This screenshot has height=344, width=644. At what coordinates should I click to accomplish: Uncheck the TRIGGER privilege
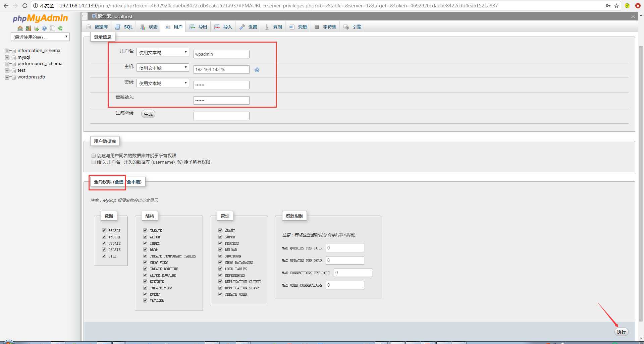[x=145, y=301]
